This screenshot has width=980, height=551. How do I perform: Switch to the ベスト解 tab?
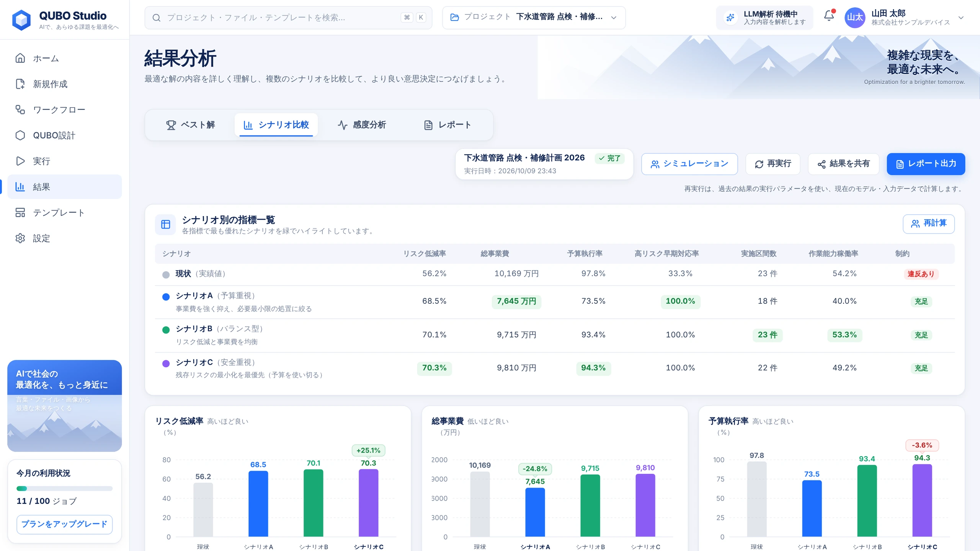[190, 125]
